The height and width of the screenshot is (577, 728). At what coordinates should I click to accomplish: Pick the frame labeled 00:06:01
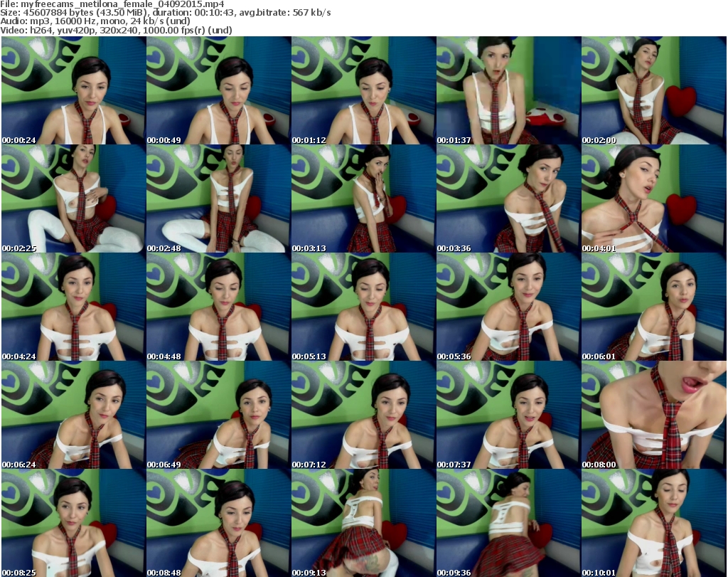click(x=654, y=307)
